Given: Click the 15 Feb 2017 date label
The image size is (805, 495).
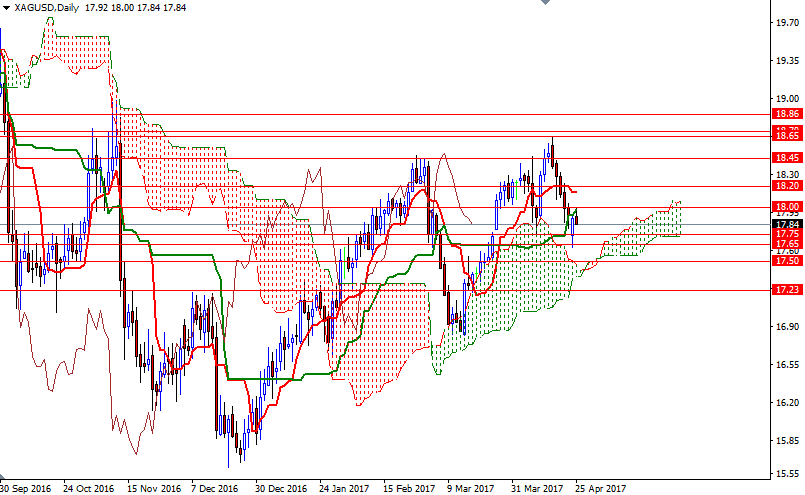Looking at the screenshot, I should [x=409, y=488].
